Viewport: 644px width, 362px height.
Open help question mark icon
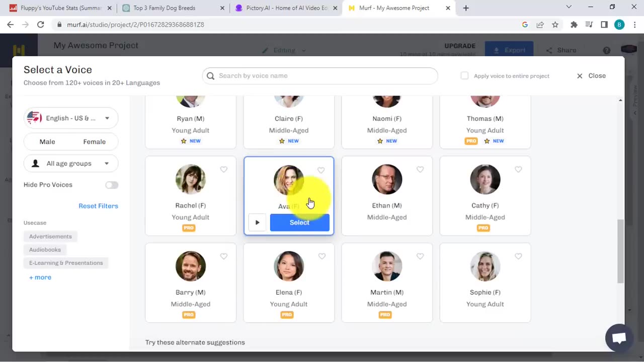[x=607, y=50]
